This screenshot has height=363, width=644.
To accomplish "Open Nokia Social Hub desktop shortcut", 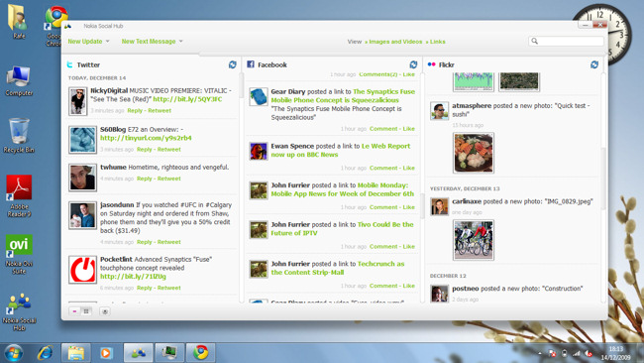I will tap(19, 311).
